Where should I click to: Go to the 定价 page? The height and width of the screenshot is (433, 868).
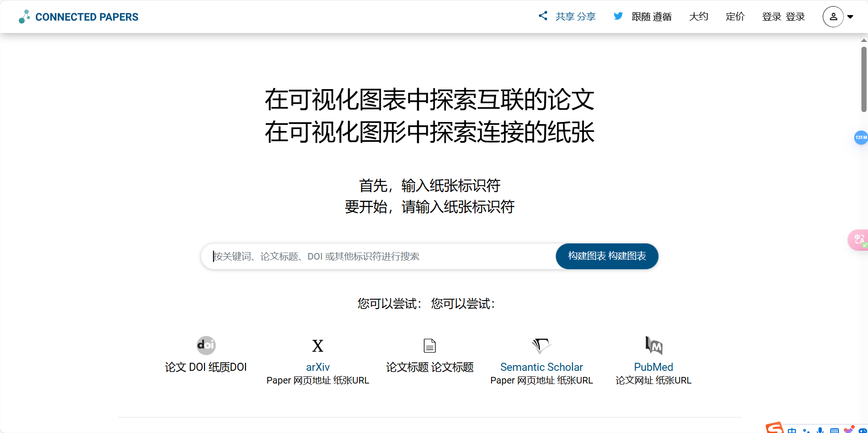[x=735, y=16]
